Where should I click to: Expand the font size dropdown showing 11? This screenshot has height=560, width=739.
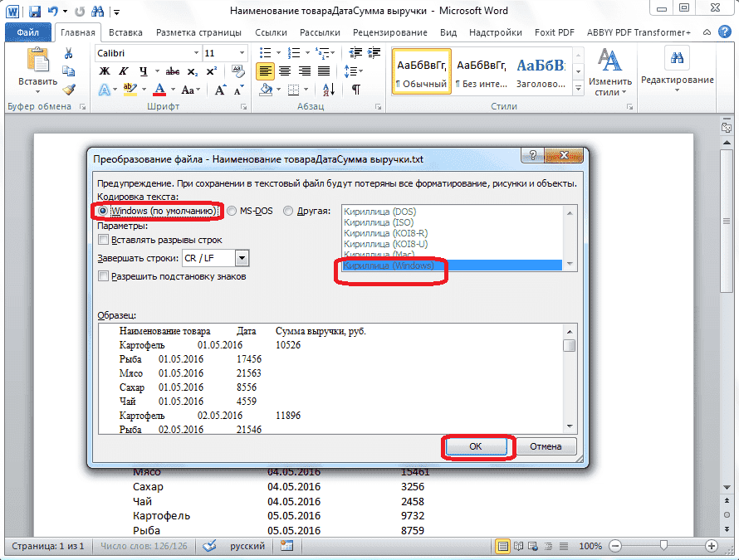(x=242, y=53)
